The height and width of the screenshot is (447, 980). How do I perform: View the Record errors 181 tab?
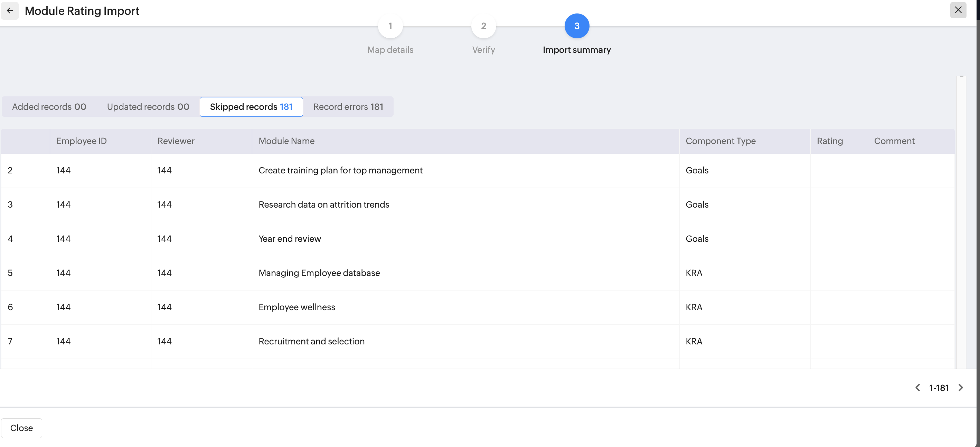[x=348, y=107]
